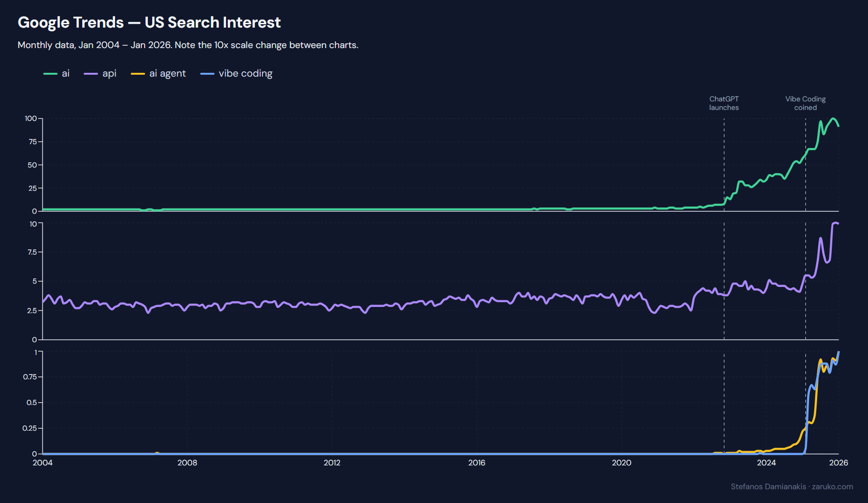Screen dimensions: 868x503
Task: Click the "ChatGPT launches" annotation label
Action: tap(723, 103)
